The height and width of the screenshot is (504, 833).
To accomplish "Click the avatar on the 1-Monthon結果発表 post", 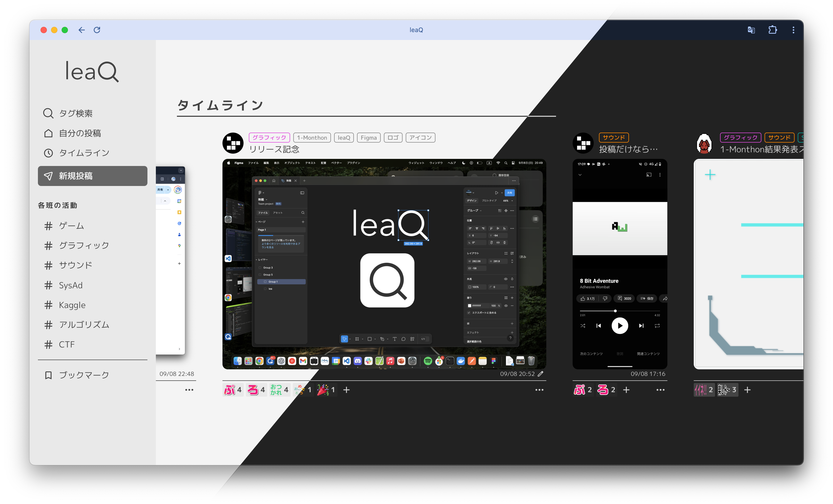I will (705, 143).
